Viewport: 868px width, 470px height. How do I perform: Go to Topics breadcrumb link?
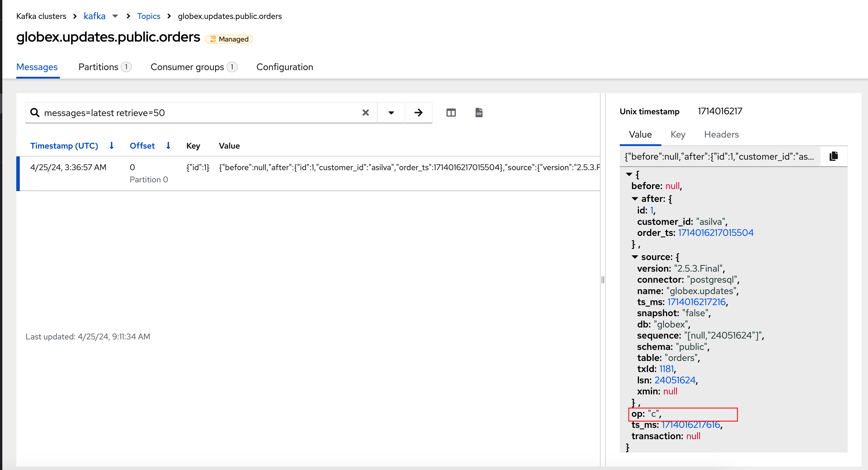tap(149, 16)
